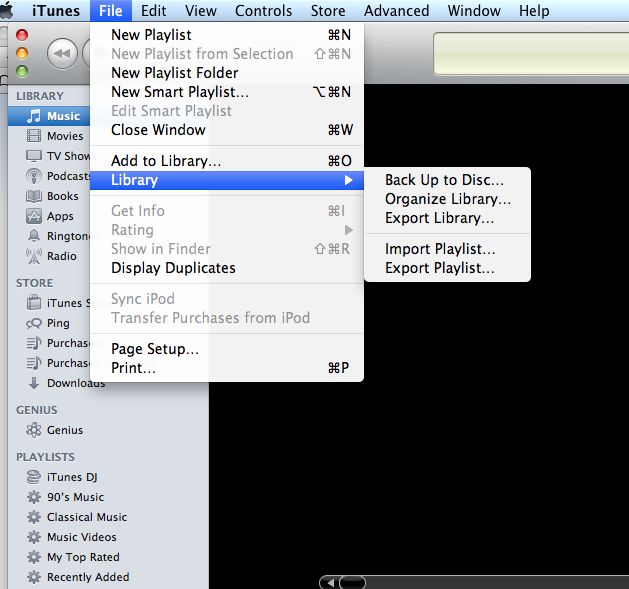Image resolution: width=629 pixels, height=589 pixels.
Task: Open the 90's Music playlist
Action: [x=75, y=497]
